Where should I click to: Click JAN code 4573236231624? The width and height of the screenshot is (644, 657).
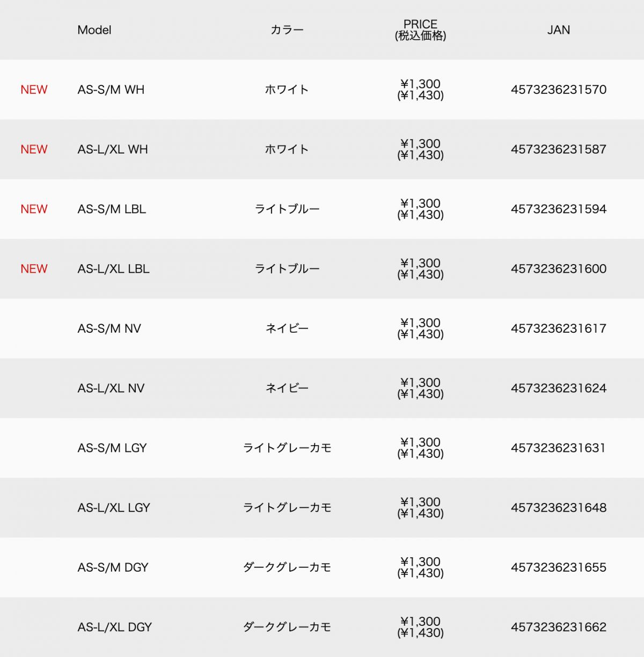click(x=558, y=388)
